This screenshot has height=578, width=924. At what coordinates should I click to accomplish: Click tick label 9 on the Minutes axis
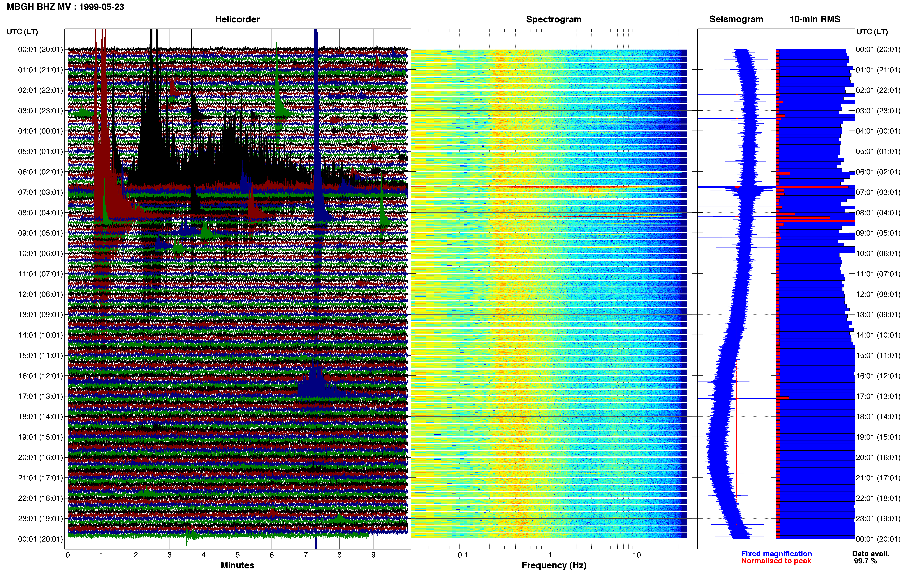(373, 555)
